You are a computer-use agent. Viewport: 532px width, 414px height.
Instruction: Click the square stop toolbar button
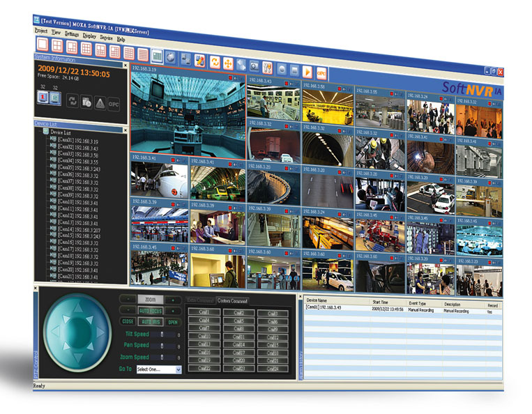pos(294,70)
